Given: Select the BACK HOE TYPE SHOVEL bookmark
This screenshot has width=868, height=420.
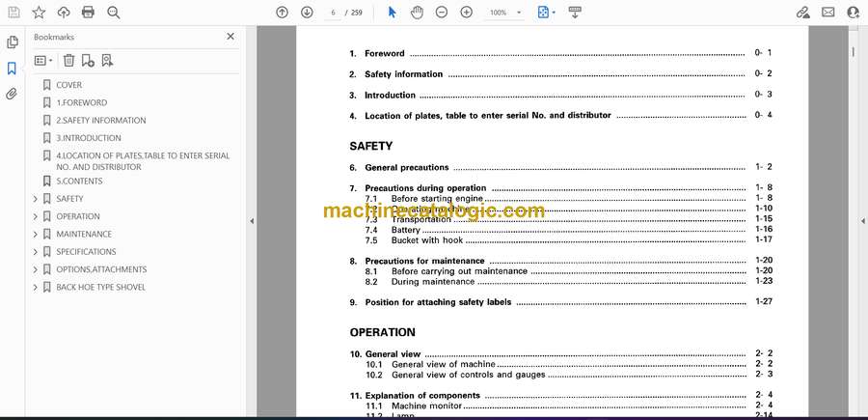Looking at the screenshot, I should pos(100,288).
